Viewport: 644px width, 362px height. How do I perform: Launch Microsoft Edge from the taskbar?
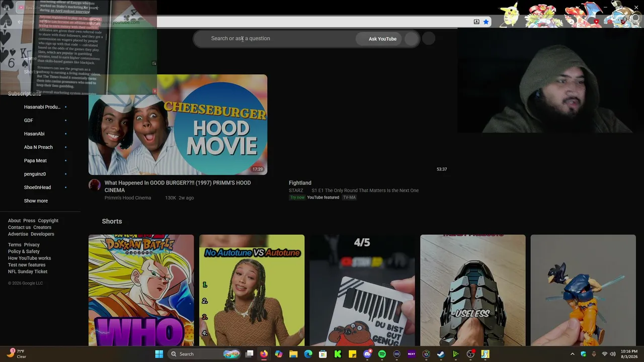[x=308, y=354]
